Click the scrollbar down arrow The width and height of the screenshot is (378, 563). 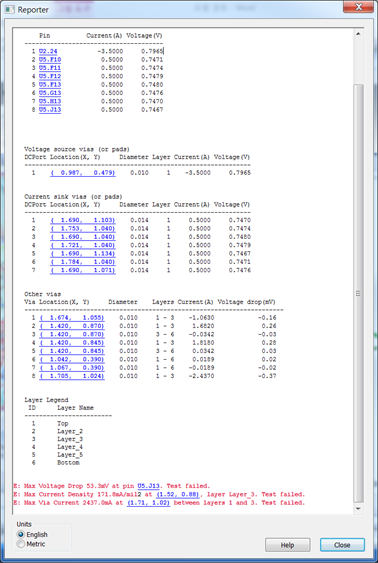click(358, 508)
